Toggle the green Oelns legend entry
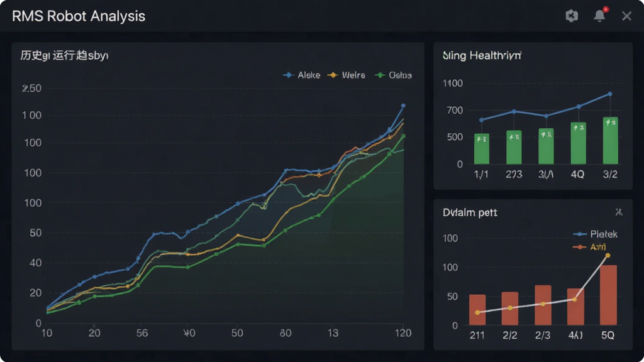 [x=393, y=75]
